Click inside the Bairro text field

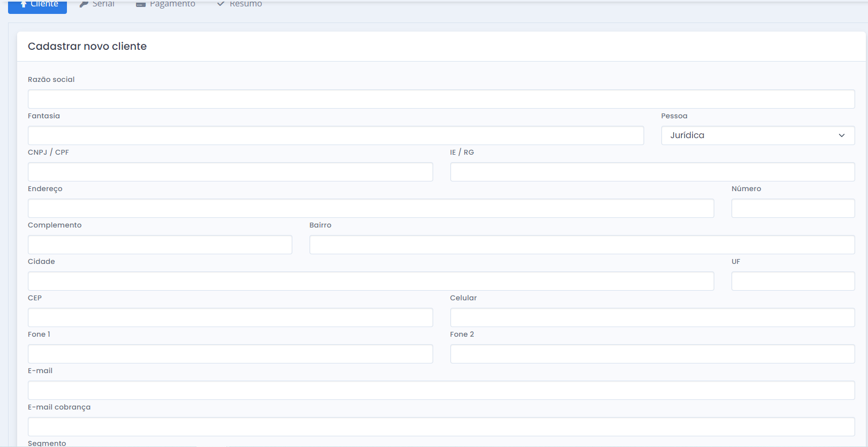582,245
